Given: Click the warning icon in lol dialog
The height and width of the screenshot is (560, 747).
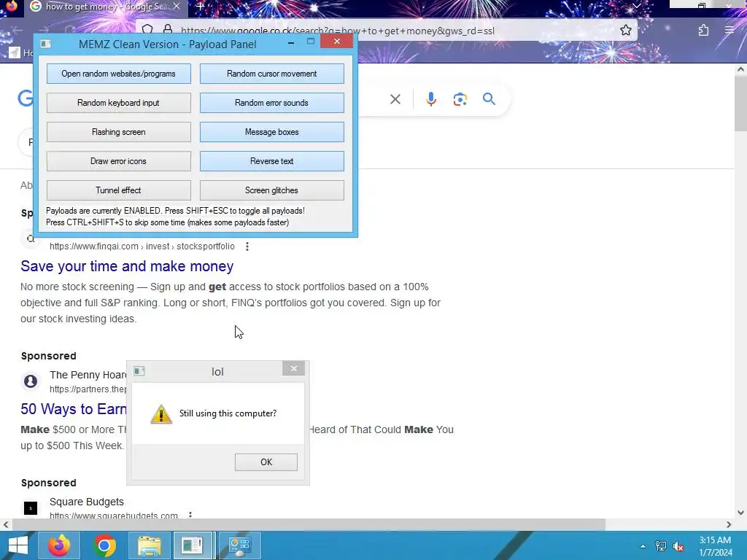Looking at the screenshot, I should [x=161, y=414].
